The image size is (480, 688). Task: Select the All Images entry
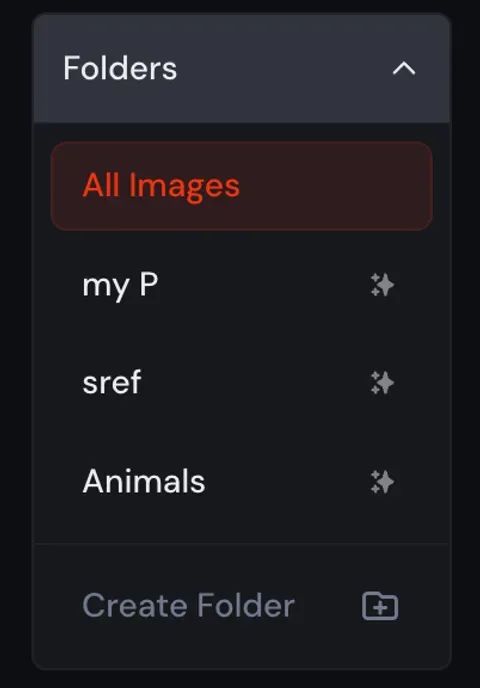coord(242,186)
